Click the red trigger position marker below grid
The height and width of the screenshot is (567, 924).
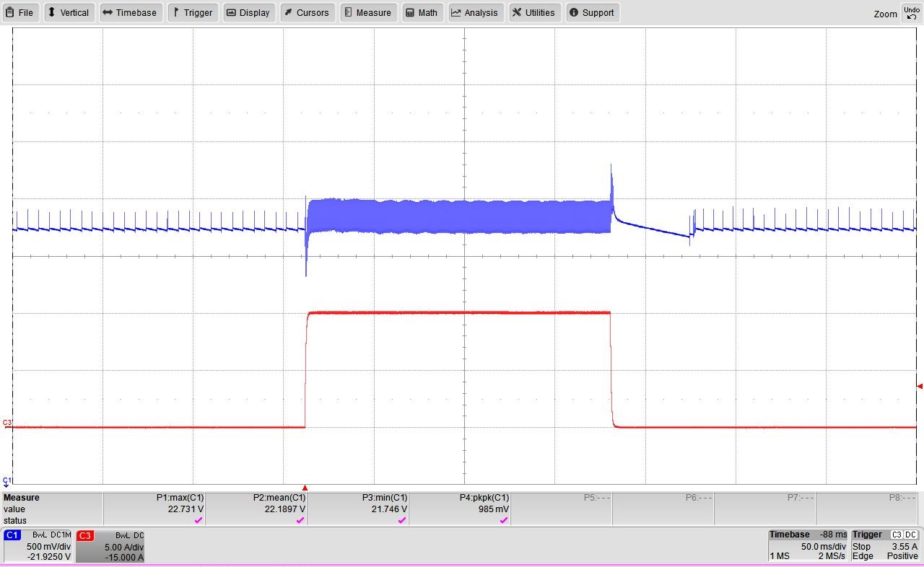click(305, 488)
